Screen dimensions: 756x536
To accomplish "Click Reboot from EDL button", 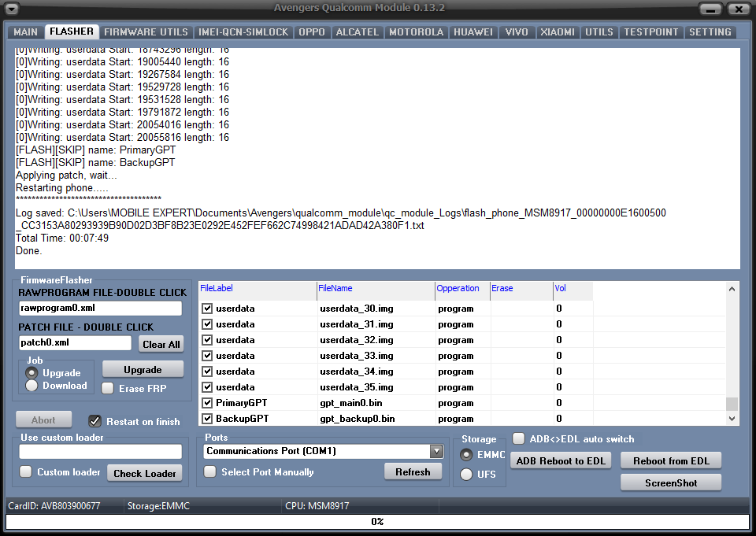I will [x=671, y=460].
